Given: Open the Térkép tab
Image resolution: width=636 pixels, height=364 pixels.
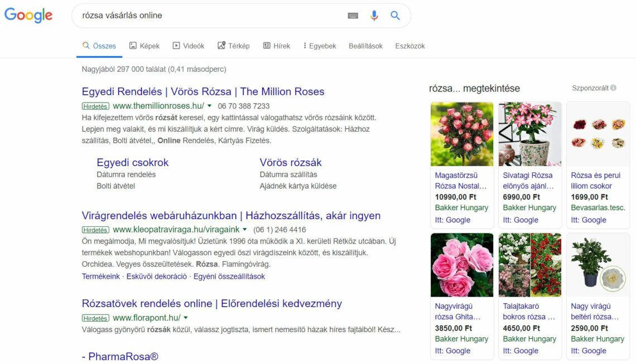Looking at the screenshot, I should tap(234, 46).
